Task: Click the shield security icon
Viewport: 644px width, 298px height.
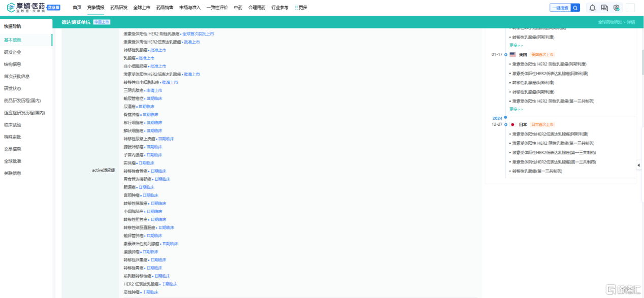Action: 616,8
